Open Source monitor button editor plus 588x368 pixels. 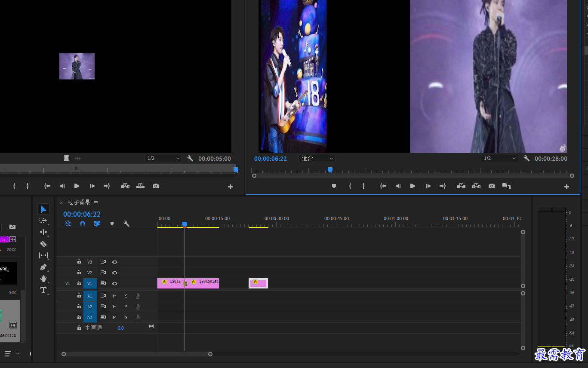pos(230,187)
